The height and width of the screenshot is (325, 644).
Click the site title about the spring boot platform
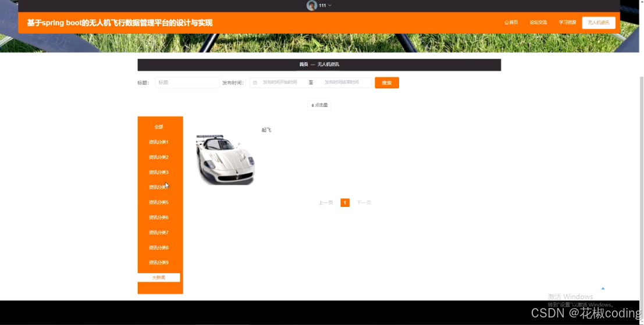tap(120, 23)
